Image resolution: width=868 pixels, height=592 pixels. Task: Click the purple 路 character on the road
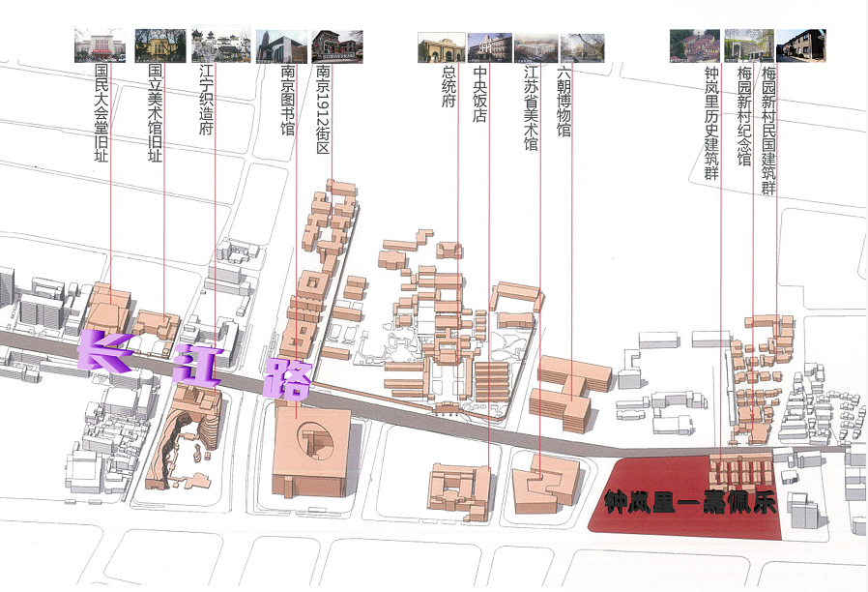287,379
